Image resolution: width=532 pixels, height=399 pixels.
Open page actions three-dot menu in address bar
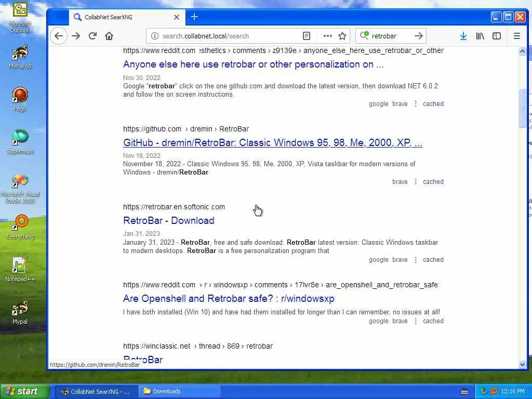click(x=327, y=36)
